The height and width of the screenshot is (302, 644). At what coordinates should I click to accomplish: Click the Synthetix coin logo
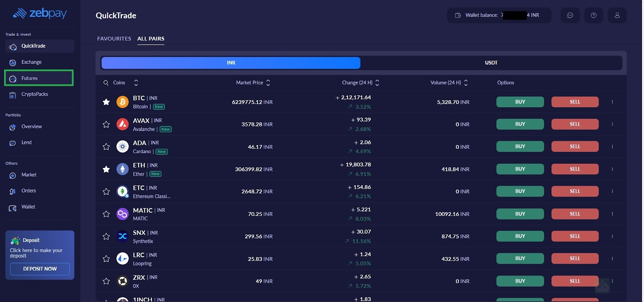122,236
